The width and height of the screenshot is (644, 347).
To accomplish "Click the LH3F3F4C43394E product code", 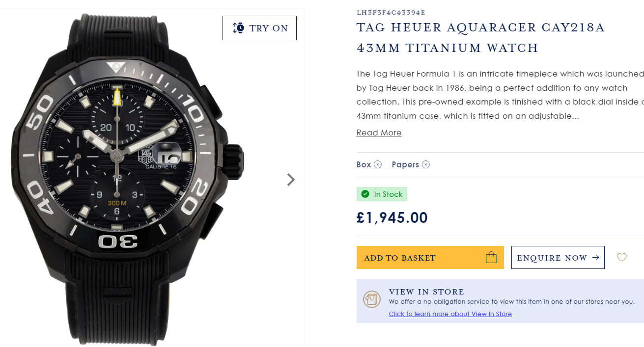I will [x=391, y=12].
